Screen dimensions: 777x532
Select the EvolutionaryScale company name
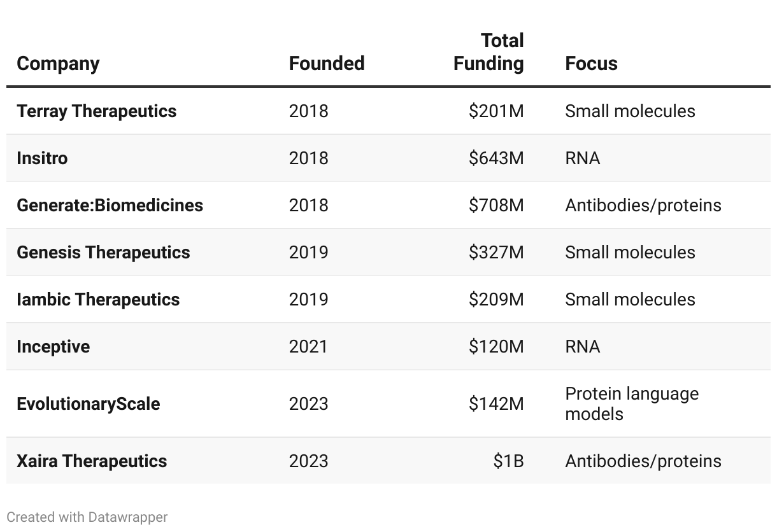(x=88, y=404)
